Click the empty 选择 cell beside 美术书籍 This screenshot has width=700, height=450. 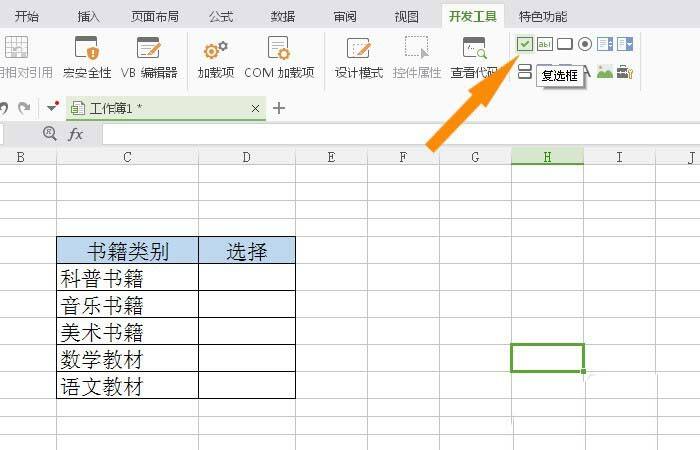pyautogui.click(x=247, y=331)
